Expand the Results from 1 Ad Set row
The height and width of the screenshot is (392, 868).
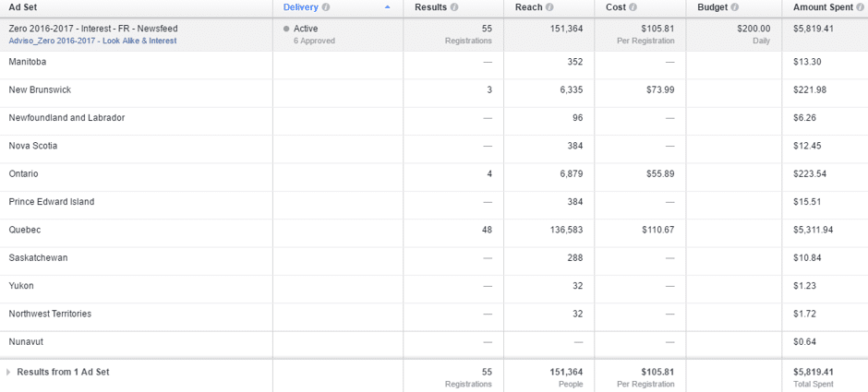coord(9,373)
